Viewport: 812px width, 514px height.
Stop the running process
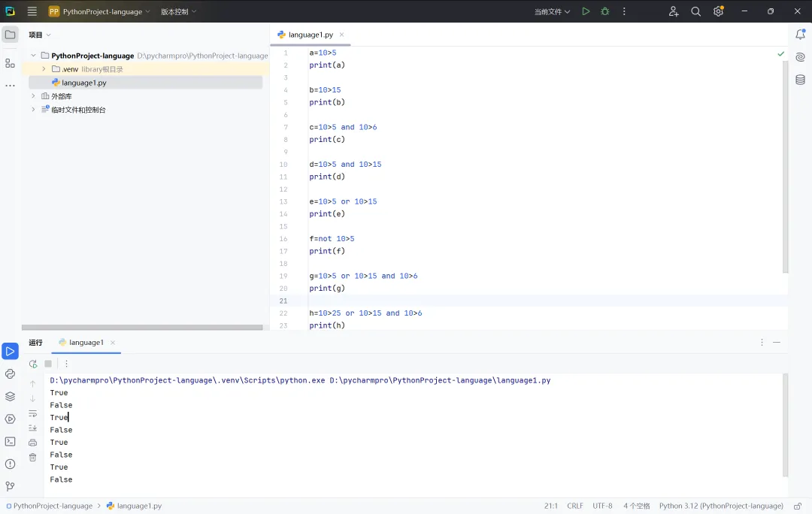48,364
